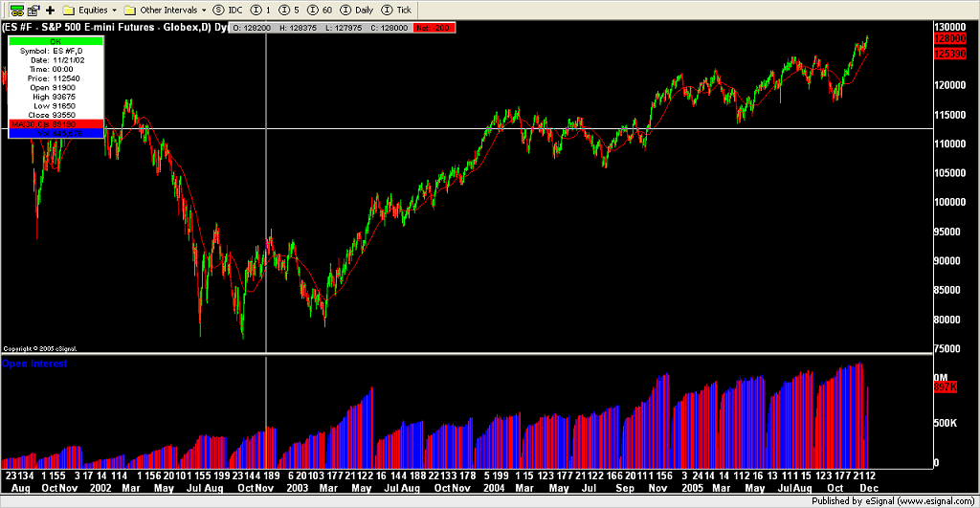Click the 500K open interest axis label

pos(945,423)
